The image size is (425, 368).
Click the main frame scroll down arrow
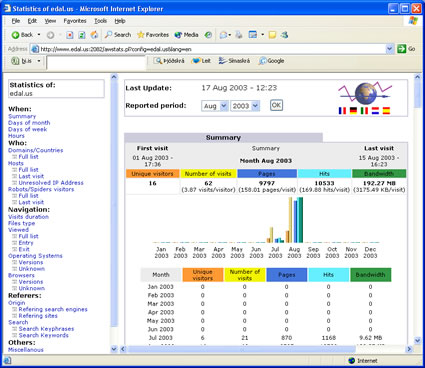417,341
